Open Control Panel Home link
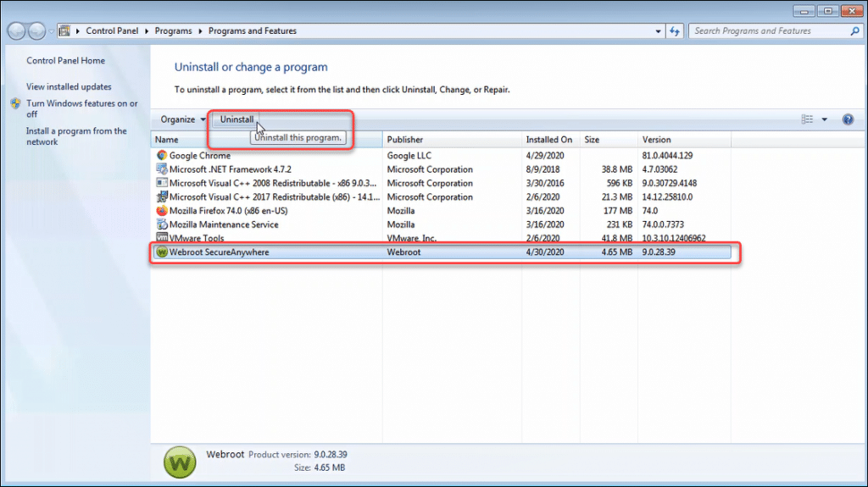 click(65, 61)
